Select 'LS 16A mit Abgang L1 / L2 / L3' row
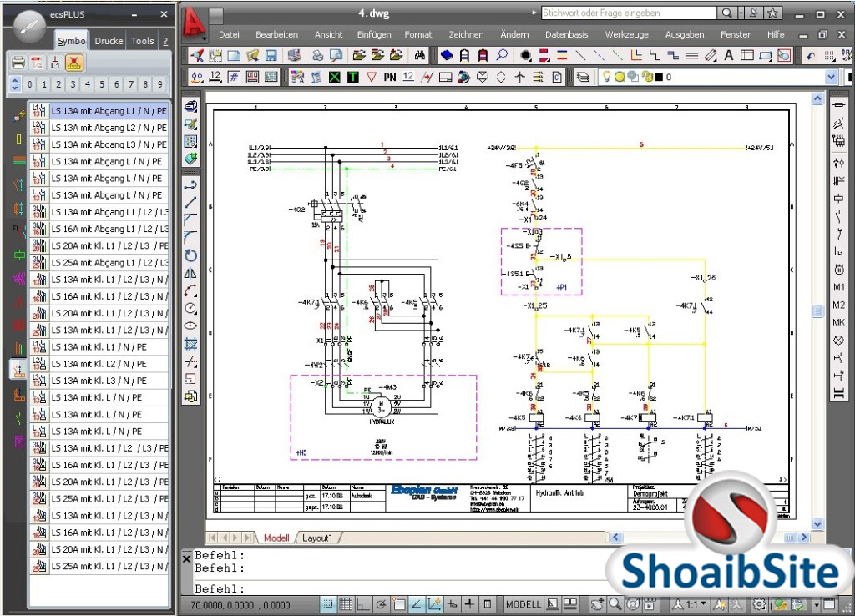Screen dimensions: 855x616 [99, 229]
